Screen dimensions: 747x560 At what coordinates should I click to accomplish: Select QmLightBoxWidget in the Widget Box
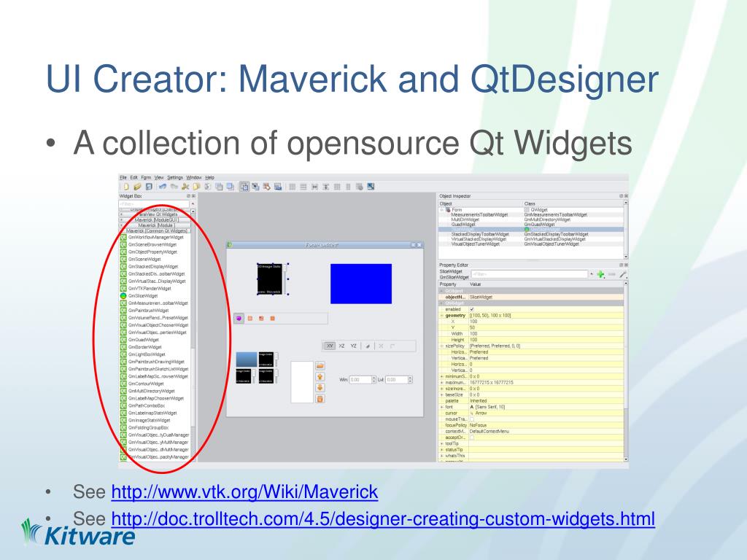[x=147, y=354]
